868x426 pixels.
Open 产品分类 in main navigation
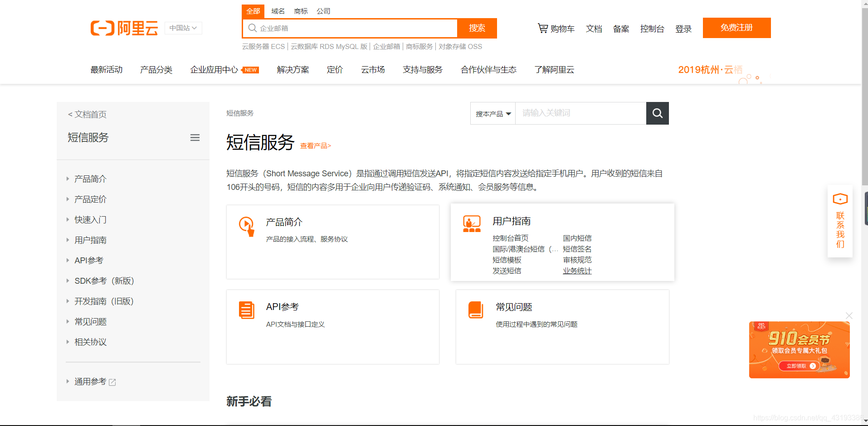click(156, 70)
